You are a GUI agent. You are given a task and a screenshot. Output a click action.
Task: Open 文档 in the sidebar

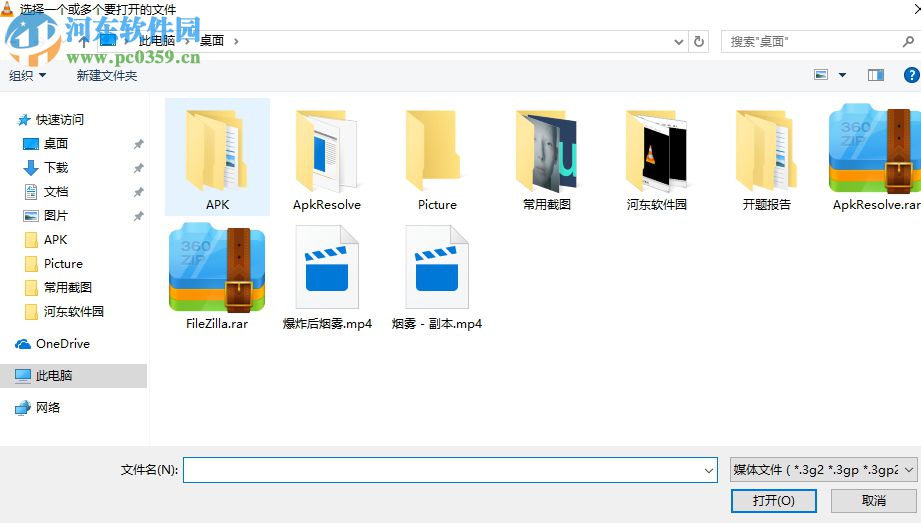coord(46,192)
